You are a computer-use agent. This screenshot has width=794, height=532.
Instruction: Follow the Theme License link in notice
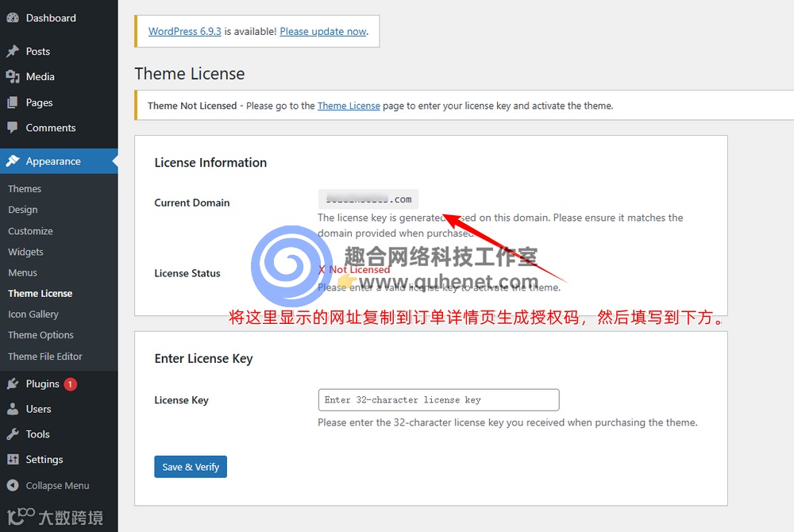pos(349,106)
